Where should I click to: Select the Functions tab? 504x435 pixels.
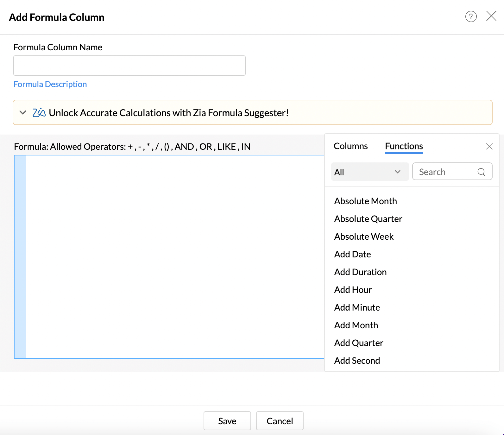[404, 146]
